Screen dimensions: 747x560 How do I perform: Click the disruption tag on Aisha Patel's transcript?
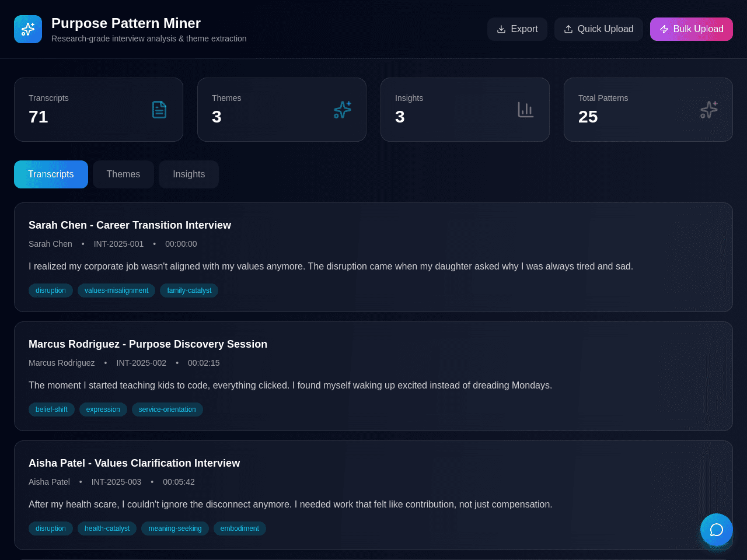[x=51, y=528]
